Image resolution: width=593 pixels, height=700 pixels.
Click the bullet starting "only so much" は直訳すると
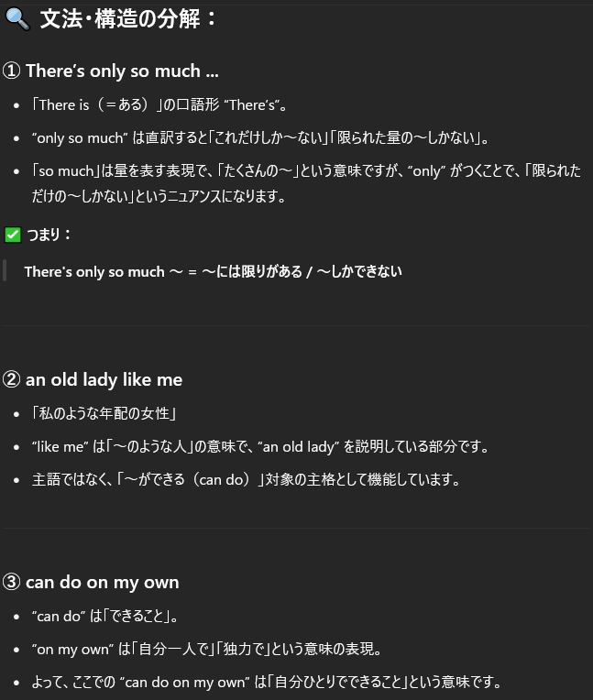click(260, 138)
